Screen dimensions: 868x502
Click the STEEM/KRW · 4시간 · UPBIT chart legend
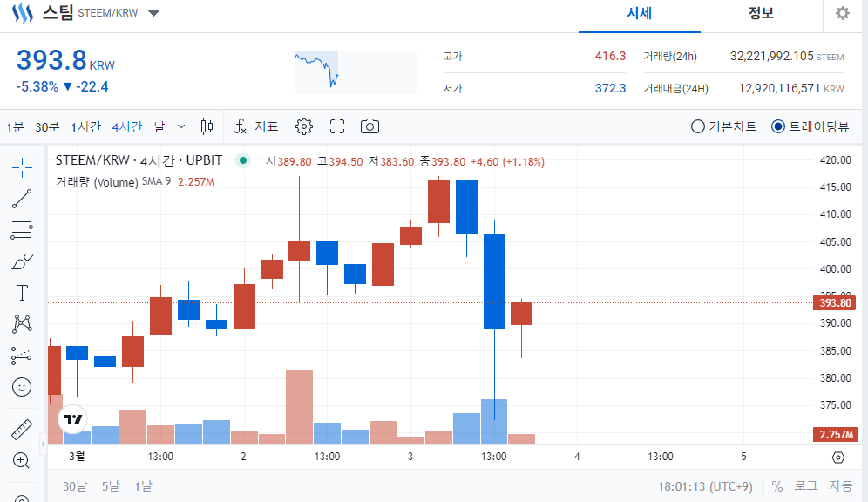[x=139, y=160]
